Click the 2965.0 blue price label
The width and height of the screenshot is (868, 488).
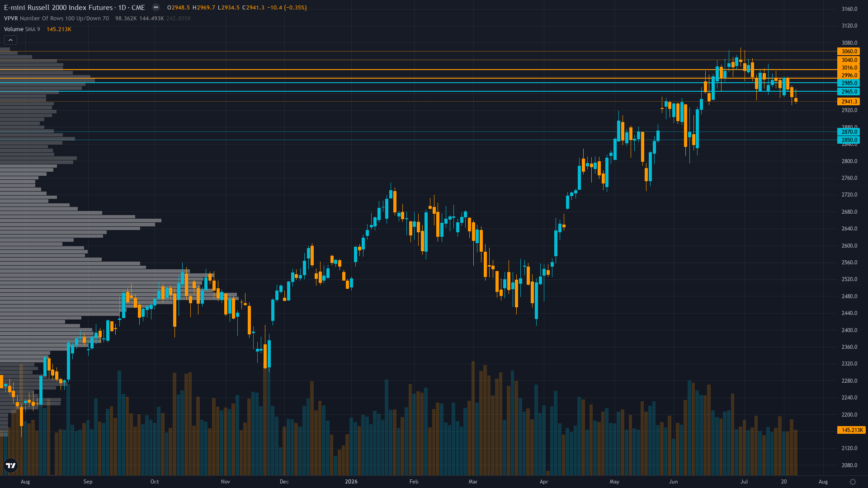(x=849, y=92)
